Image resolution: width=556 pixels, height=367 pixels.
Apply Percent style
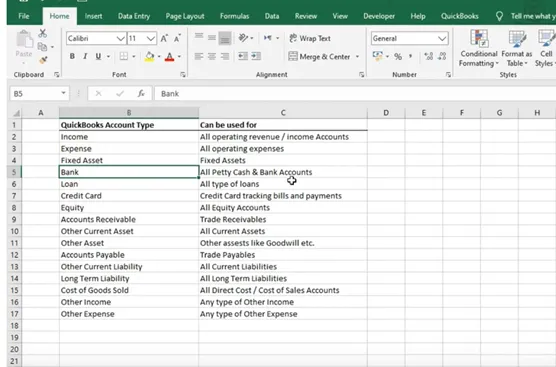coord(398,56)
